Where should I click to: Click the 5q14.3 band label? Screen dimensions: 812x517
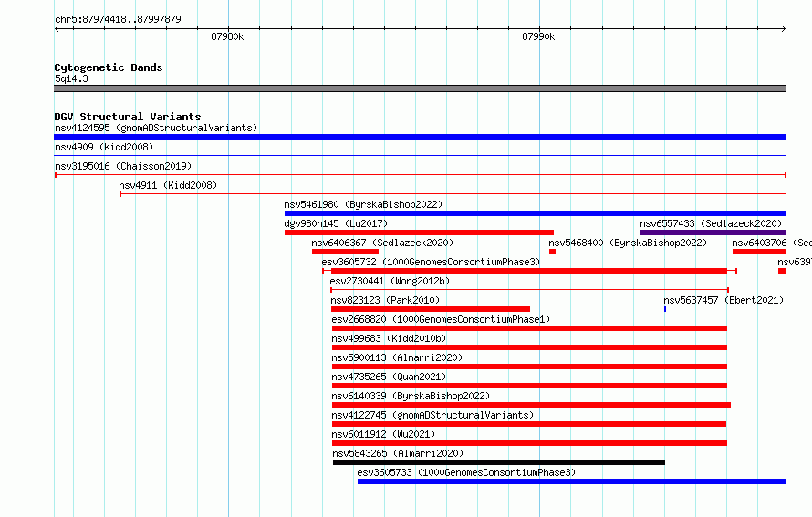pyautogui.click(x=71, y=78)
